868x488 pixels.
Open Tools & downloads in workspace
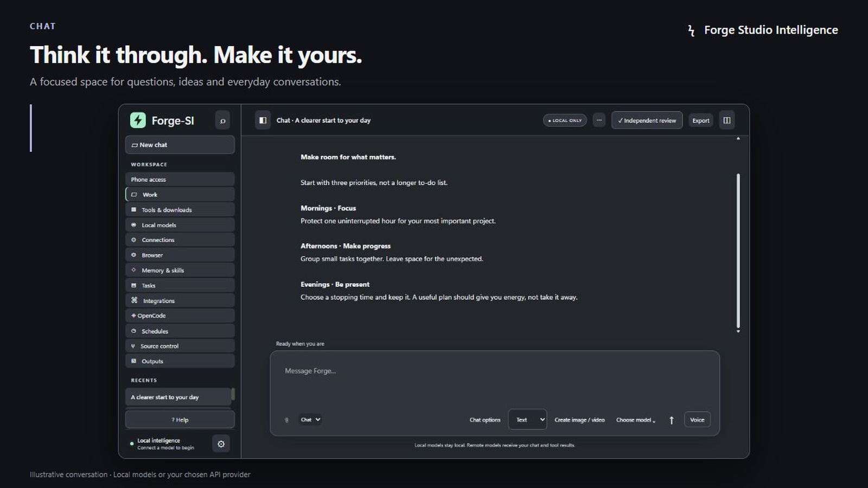pyautogui.click(x=180, y=210)
